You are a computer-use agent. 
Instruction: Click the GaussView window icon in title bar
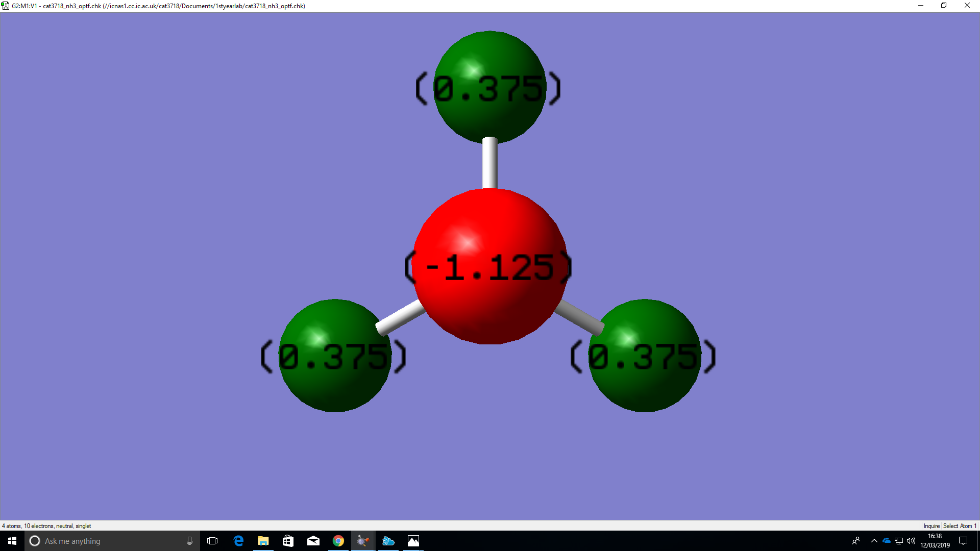coord(6,6)
